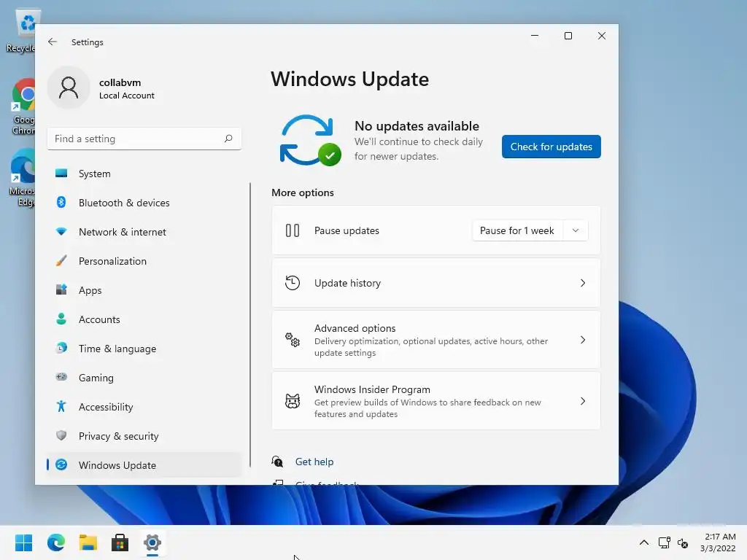The width and height of the screenshot is (747, 560).
Task: Click the Get help headset icon
Action: click(x=277, y=462)
